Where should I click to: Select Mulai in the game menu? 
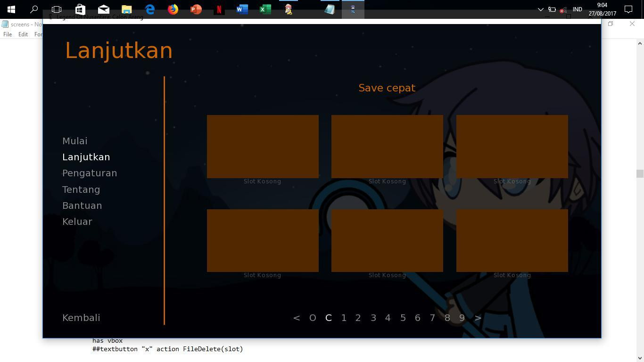point(75,141)
